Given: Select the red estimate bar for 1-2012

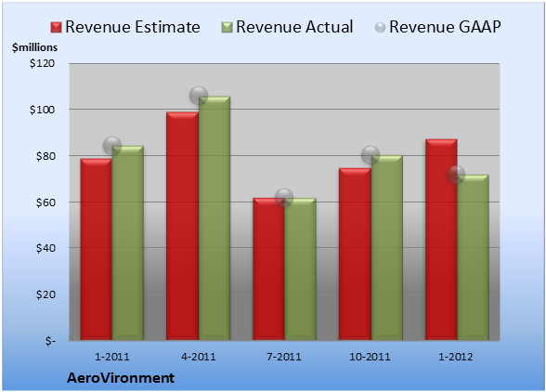Looking at the screenshot, I should [441, 240].
